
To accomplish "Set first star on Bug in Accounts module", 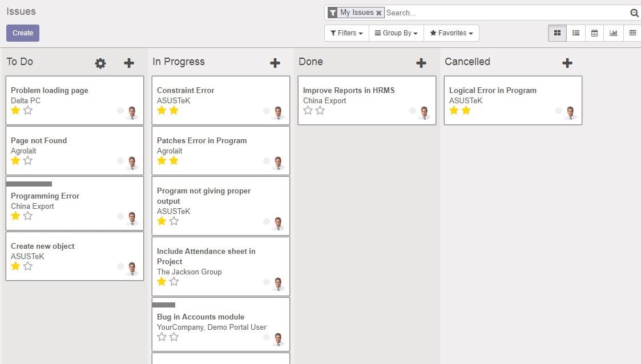I will (162, 337).
